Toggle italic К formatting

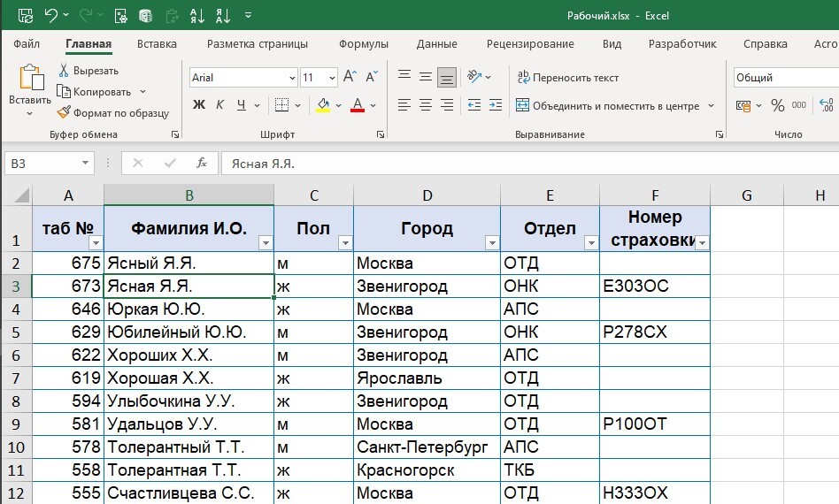219,104
